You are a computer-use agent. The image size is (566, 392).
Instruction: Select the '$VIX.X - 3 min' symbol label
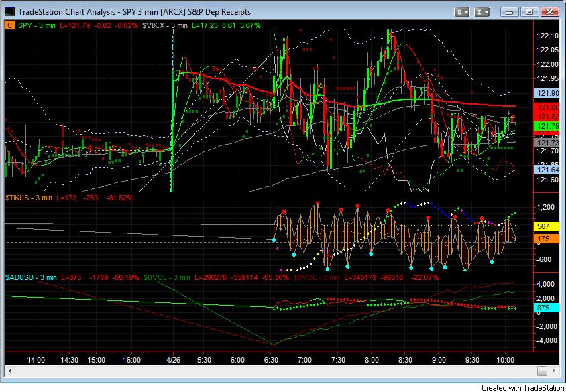[x=164, y=25]
